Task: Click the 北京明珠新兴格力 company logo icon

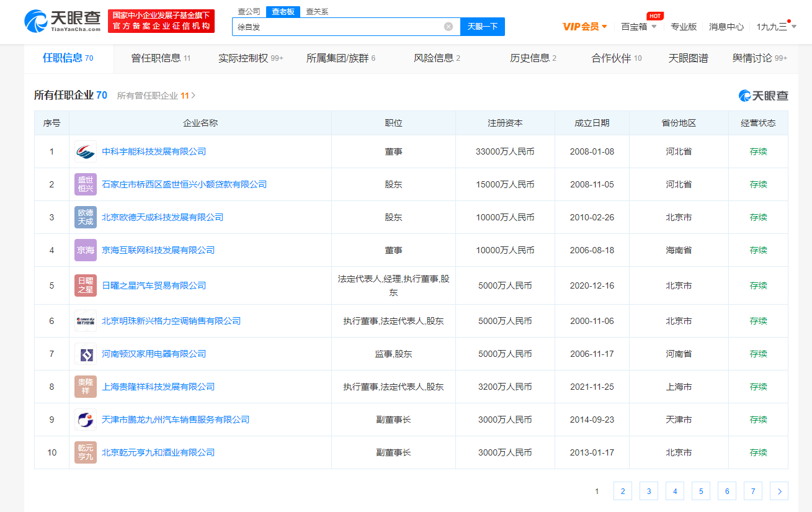Action: pos(86,321)
